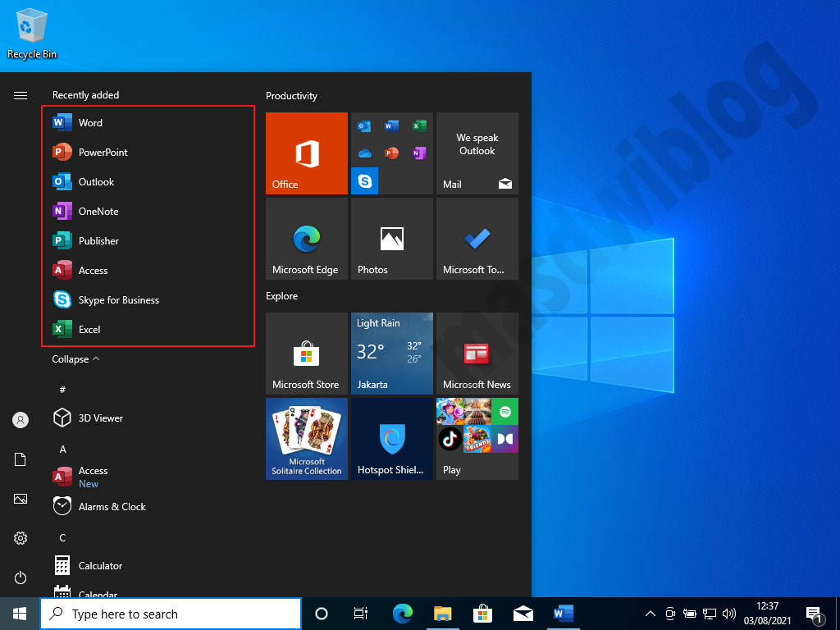
Task: Click the Windows Start button
Action: tap(20, 614)
